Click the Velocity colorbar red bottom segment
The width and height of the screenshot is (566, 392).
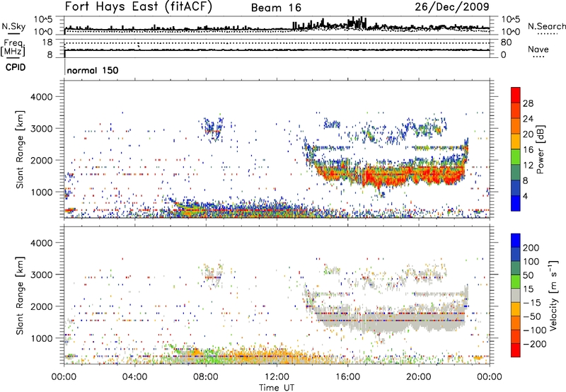(516, 350)
